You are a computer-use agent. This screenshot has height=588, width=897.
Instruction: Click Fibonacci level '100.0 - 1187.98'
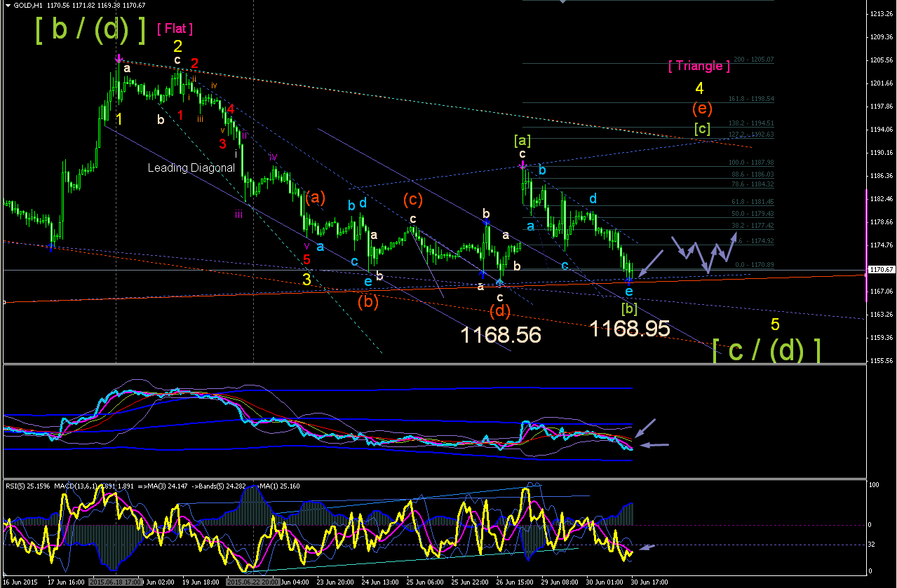pos(750,162)
